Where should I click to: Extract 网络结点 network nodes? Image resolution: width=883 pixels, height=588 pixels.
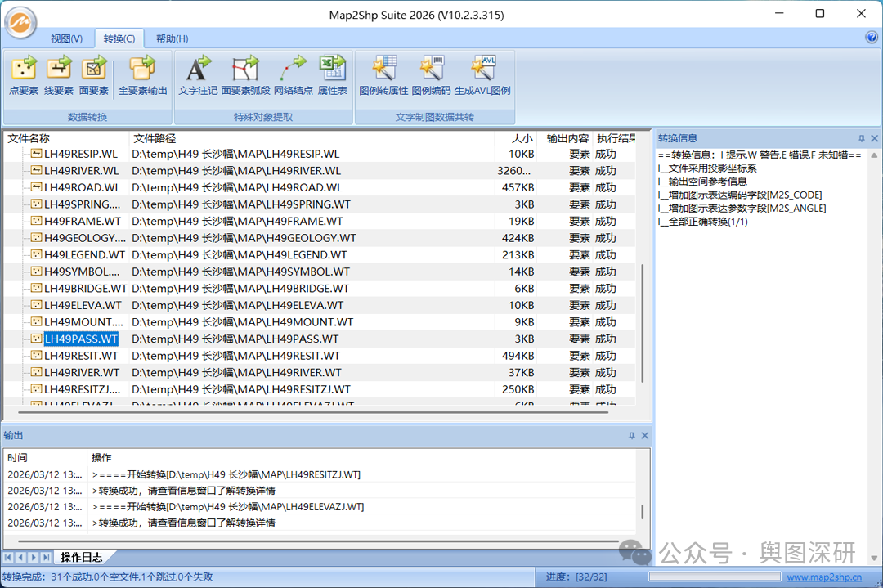(x=293, y=75)
